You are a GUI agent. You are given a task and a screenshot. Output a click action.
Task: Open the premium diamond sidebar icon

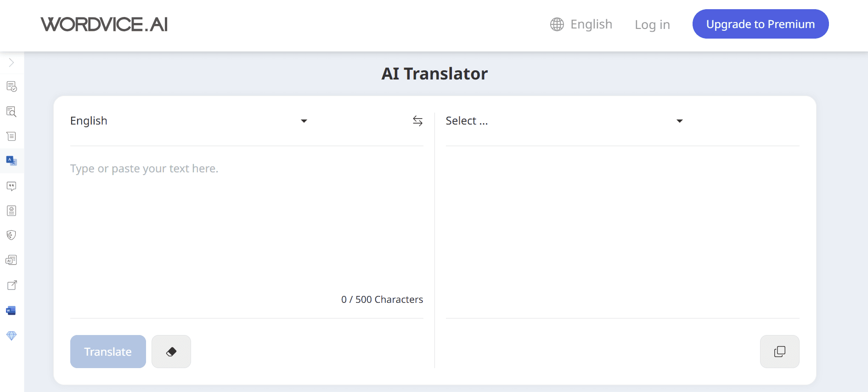11,335
